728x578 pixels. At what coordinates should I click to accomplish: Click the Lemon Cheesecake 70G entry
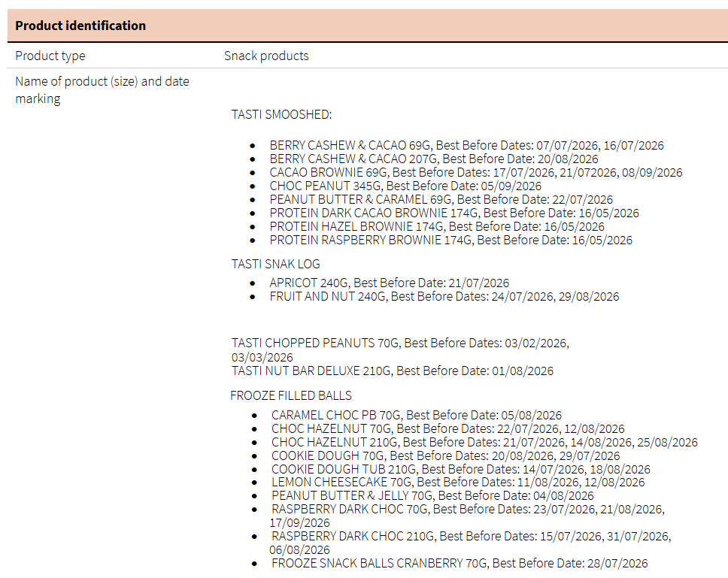tap(458, 483)
